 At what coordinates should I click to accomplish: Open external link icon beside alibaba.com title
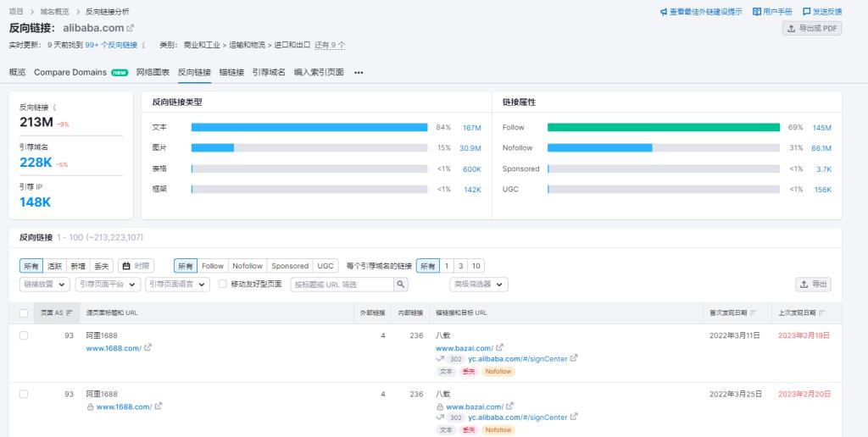click(x=130, y=28)
